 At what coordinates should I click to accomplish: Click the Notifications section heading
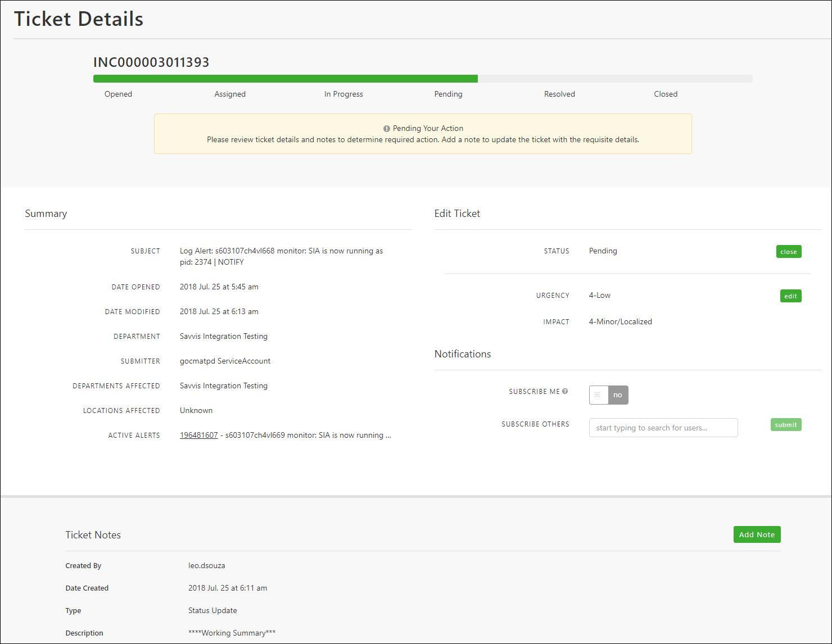click(463, 354)
